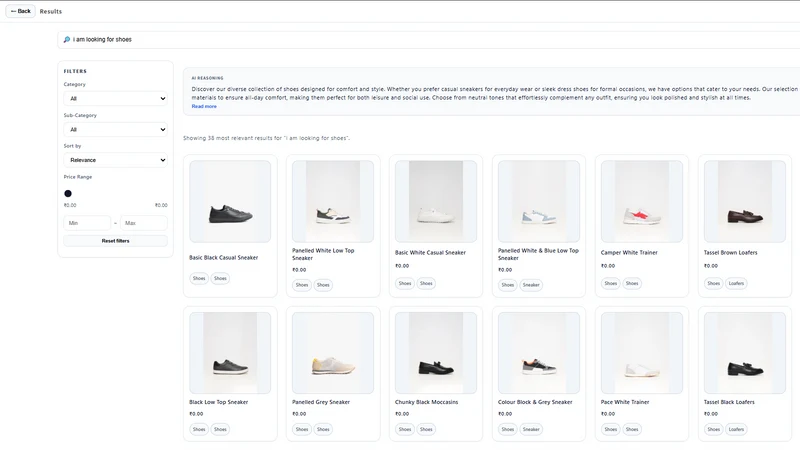Screen dimensions: 800x450
Task: Open Camper White Trainer product image
Action: tap(642, 202)
